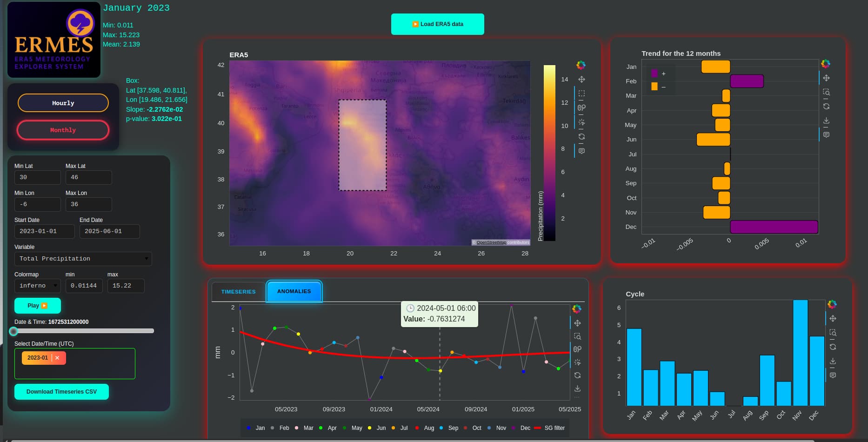The image size is (868, 442).
Task: Select Pan tool on anomalies plot
Action: click(x=577, y=323)
